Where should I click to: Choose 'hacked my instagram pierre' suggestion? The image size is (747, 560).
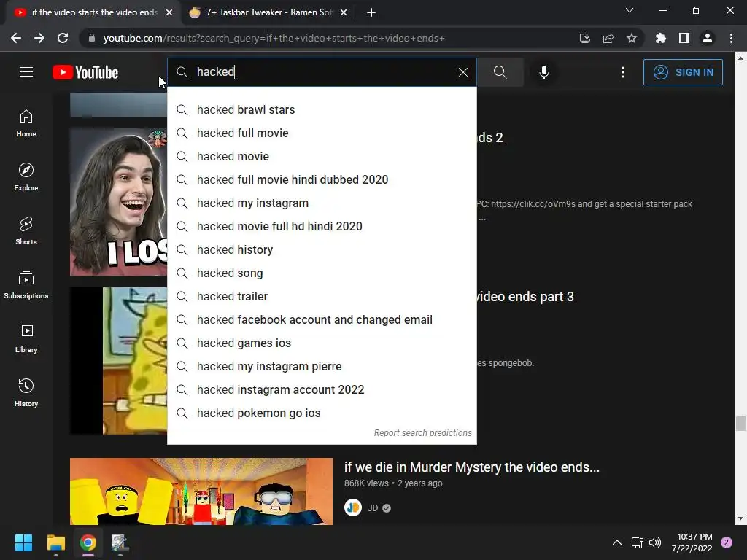(322, 366)
